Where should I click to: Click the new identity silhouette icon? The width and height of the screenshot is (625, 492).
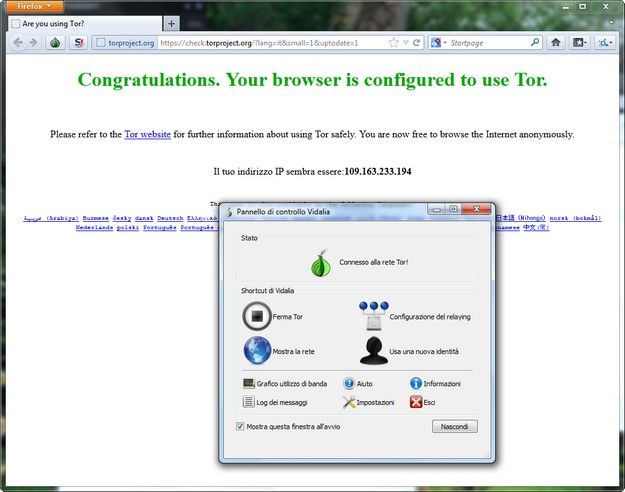pos(373,350)
